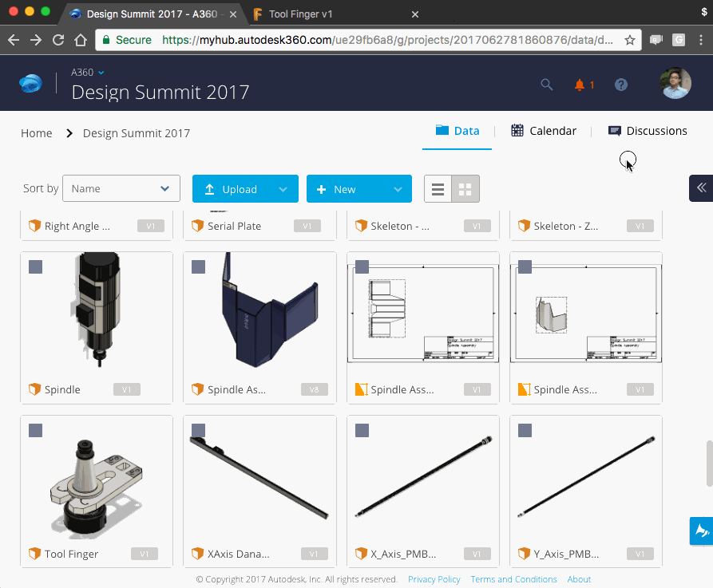The width and height of the screenshot is (713, 588).
Task: Click the V8 version badge on Spindle As...
Action: tap(315, 389)
